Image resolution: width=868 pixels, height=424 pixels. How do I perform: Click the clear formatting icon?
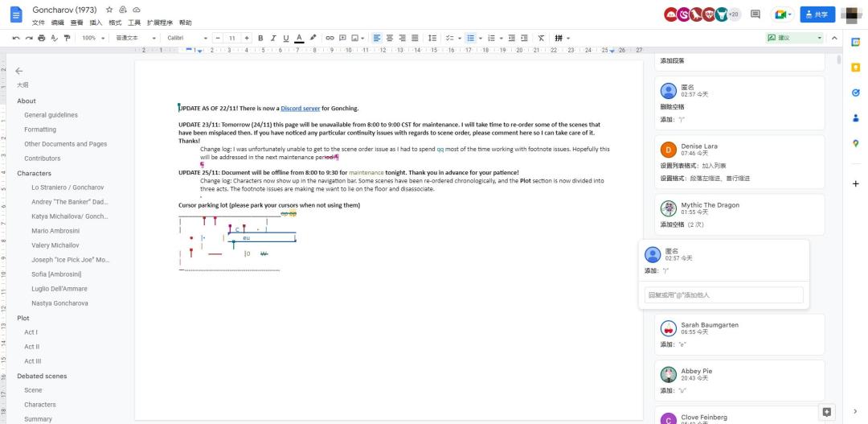pos(541,38)
